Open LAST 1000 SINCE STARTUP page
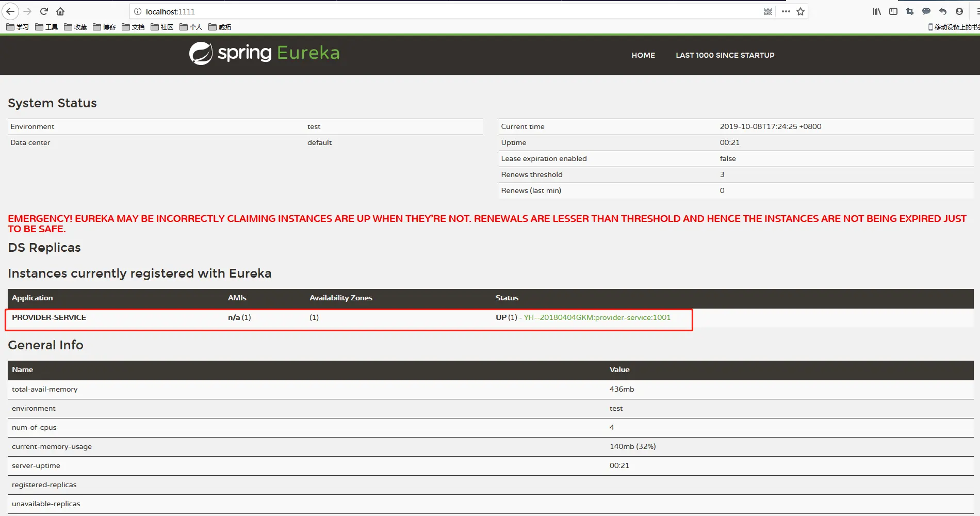 pyautogui.click(x=725, y=55)
